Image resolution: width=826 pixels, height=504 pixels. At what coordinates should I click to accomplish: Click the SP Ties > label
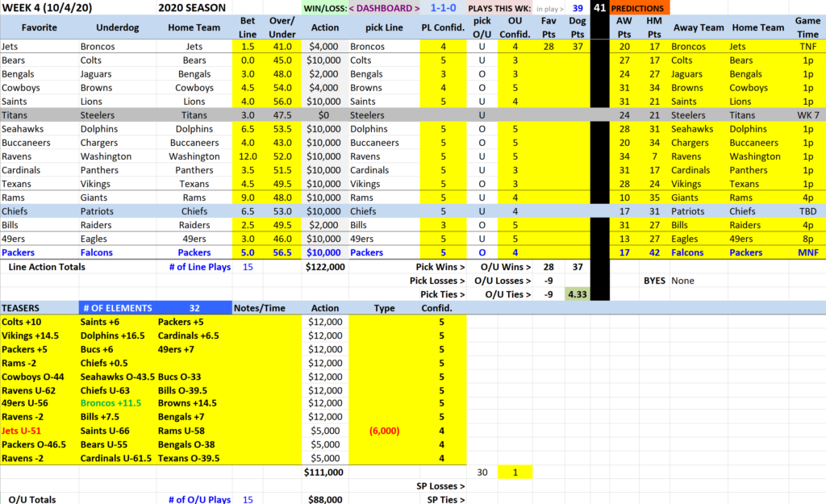(x=445, y=499)
